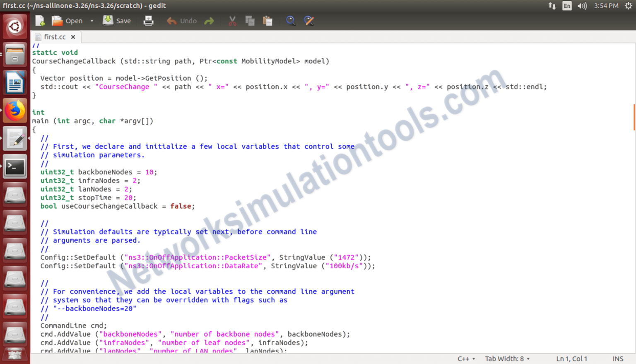Open the C++ syntax highlighting dropdown
636x364 pixels.
point(465,359)
